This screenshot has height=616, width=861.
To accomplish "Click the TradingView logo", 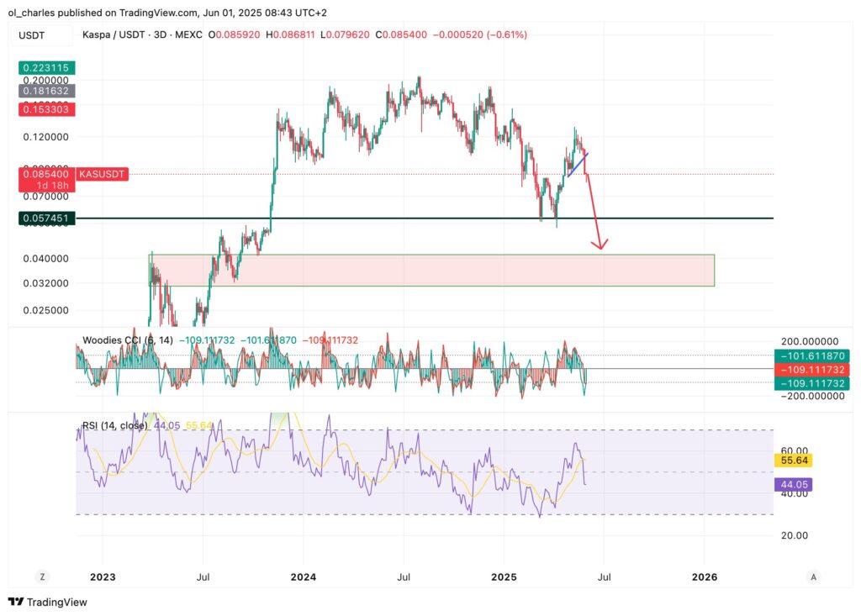I will pyautogui.click(x=48, y=602).
